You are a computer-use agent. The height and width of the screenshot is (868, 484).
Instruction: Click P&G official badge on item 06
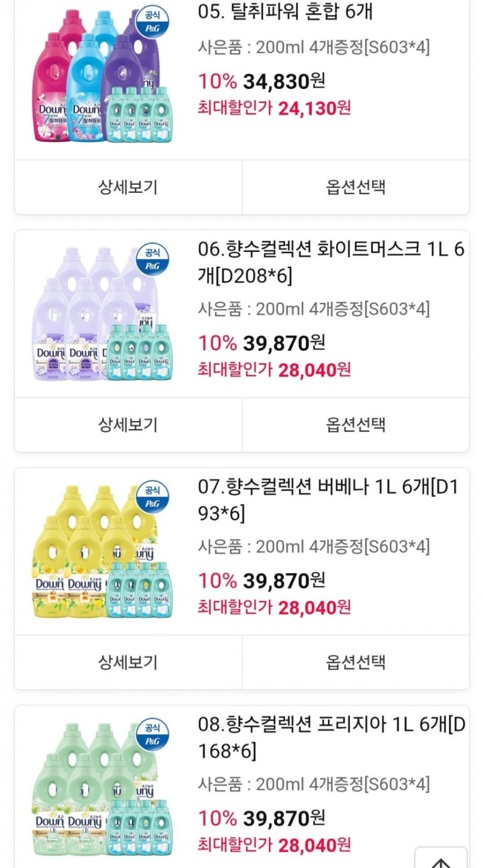pos(152,259)
